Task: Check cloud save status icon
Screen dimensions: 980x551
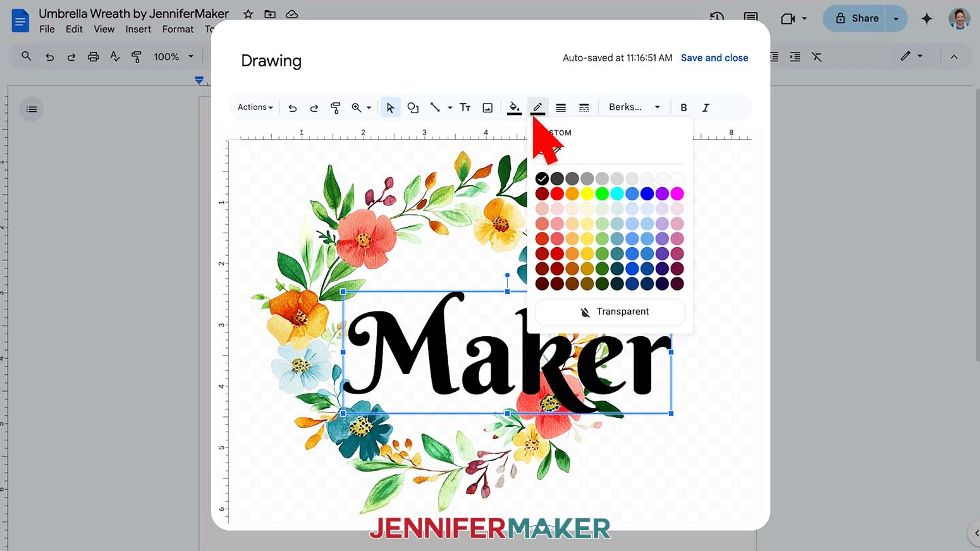Action: click(291, 14)
